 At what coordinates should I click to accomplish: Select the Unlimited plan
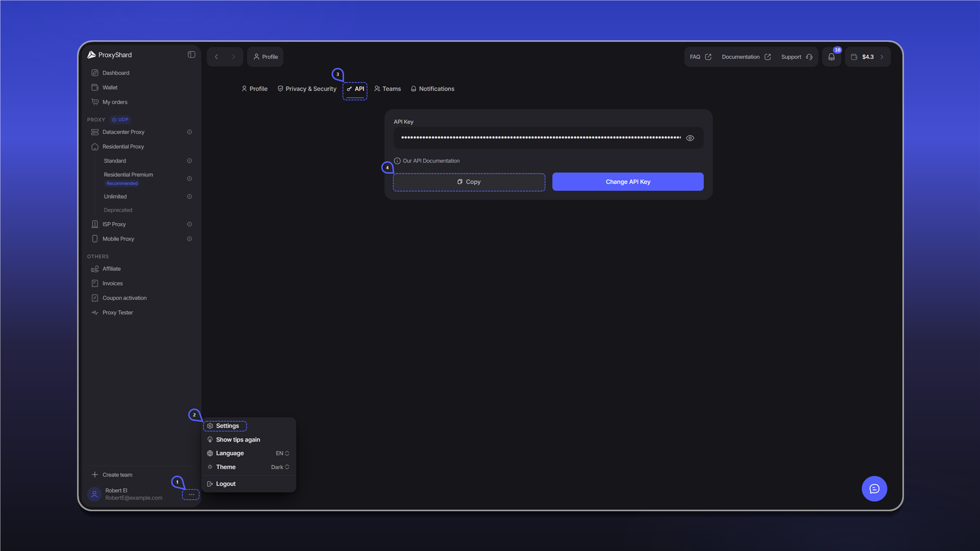point(115,196)
